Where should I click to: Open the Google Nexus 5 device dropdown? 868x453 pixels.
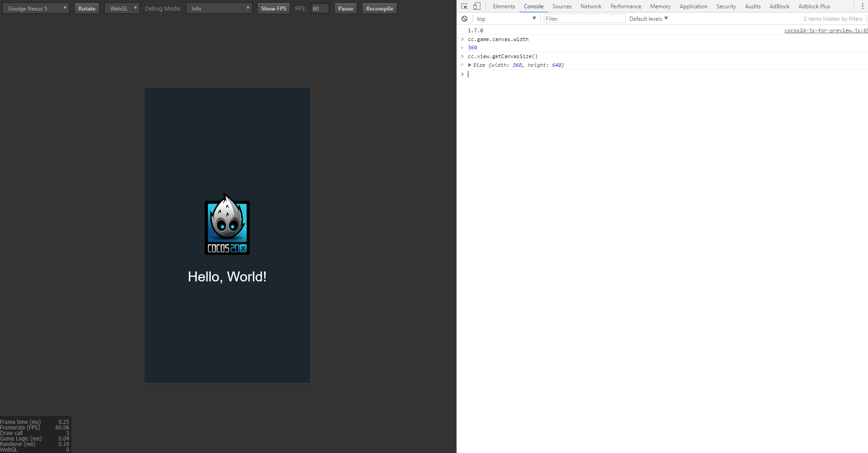[36, 8]
